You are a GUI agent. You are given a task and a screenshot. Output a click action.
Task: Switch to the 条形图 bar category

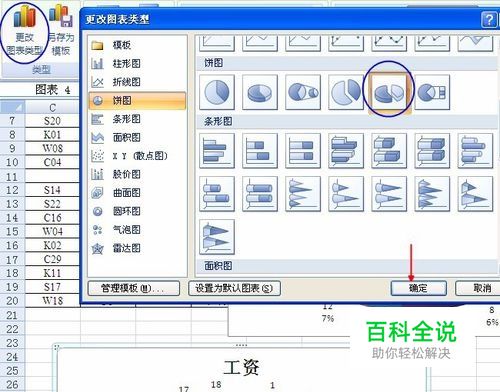click(x=137, y=119)
